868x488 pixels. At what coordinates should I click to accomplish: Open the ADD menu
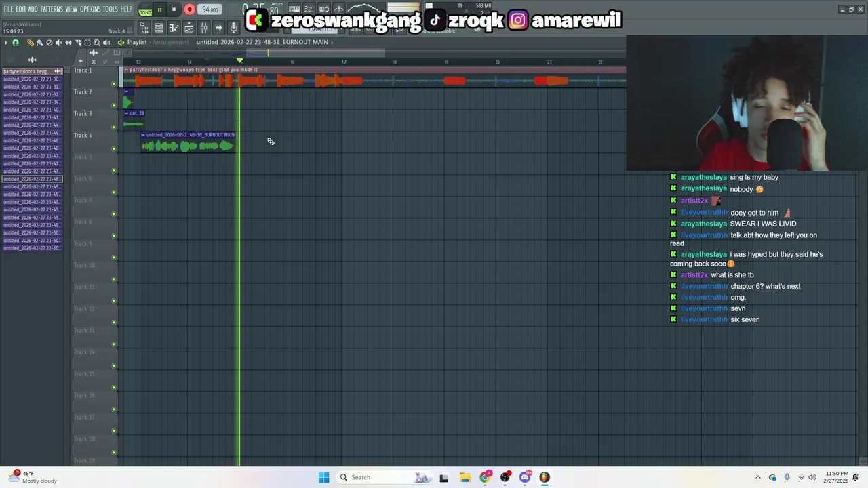coord(33,9)
